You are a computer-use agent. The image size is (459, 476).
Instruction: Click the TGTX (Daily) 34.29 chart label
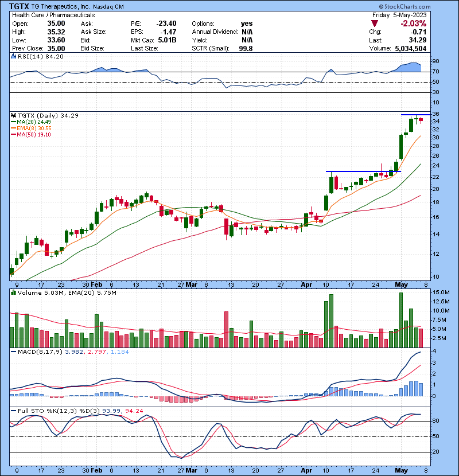click(x=48, y=116)
